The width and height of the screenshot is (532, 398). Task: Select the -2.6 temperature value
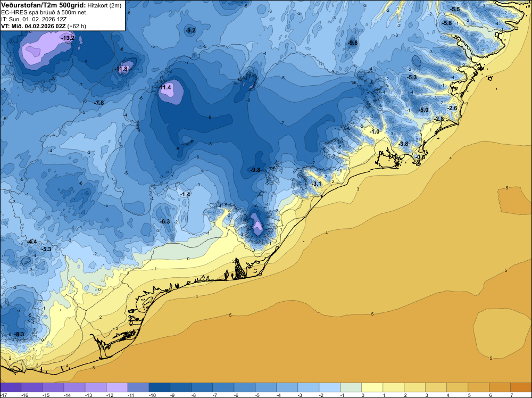452,108
